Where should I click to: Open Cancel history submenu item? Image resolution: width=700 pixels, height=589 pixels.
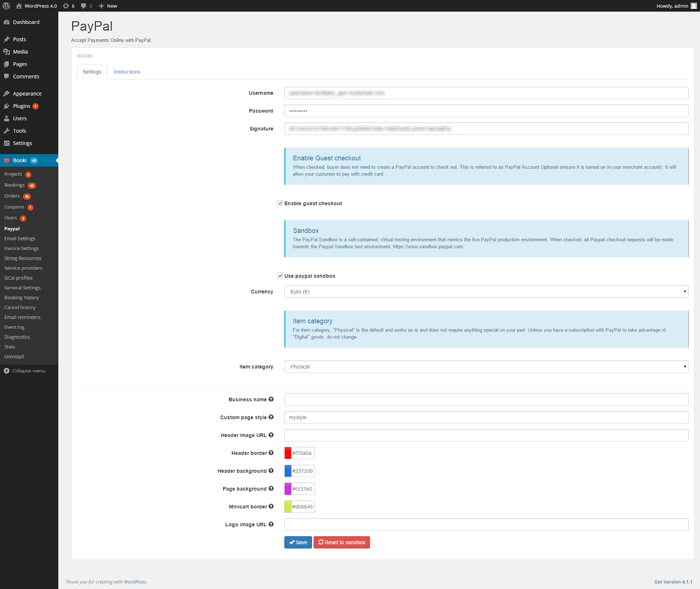click(20, 307)
